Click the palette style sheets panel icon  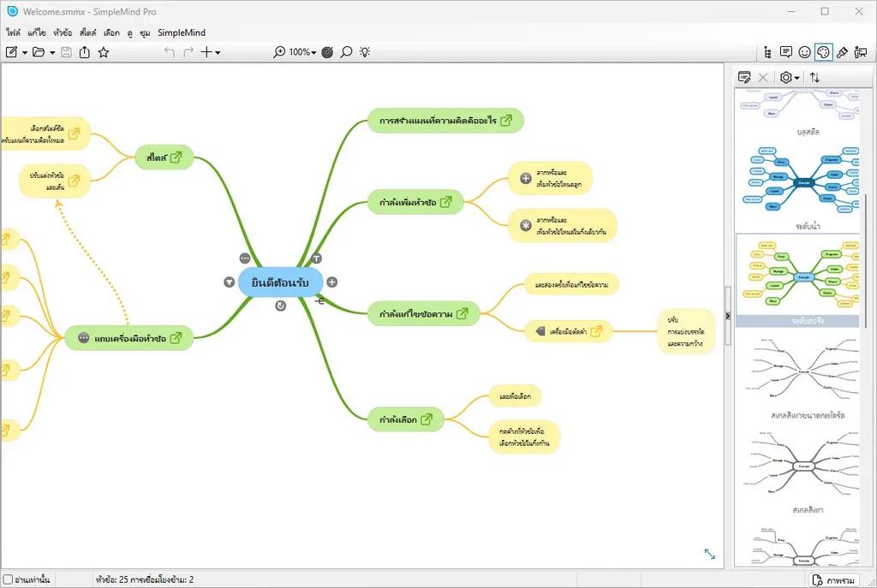823,52
